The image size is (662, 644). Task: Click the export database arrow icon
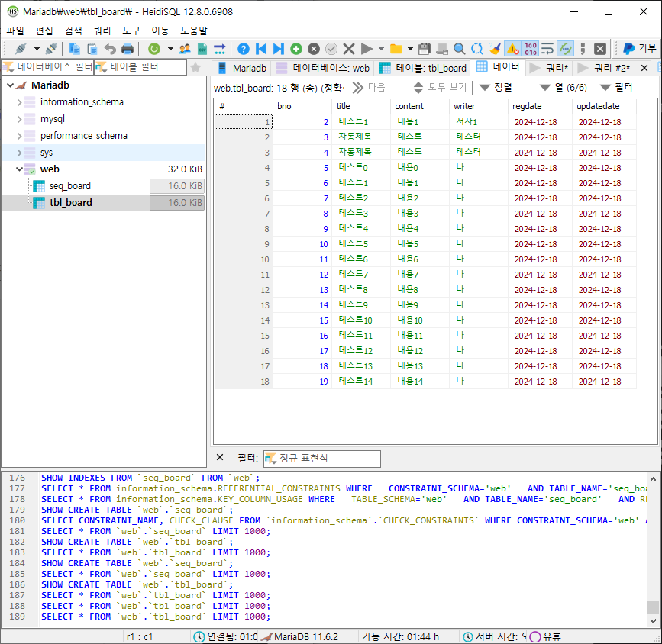pyautogui.click(x=220, y=49)
